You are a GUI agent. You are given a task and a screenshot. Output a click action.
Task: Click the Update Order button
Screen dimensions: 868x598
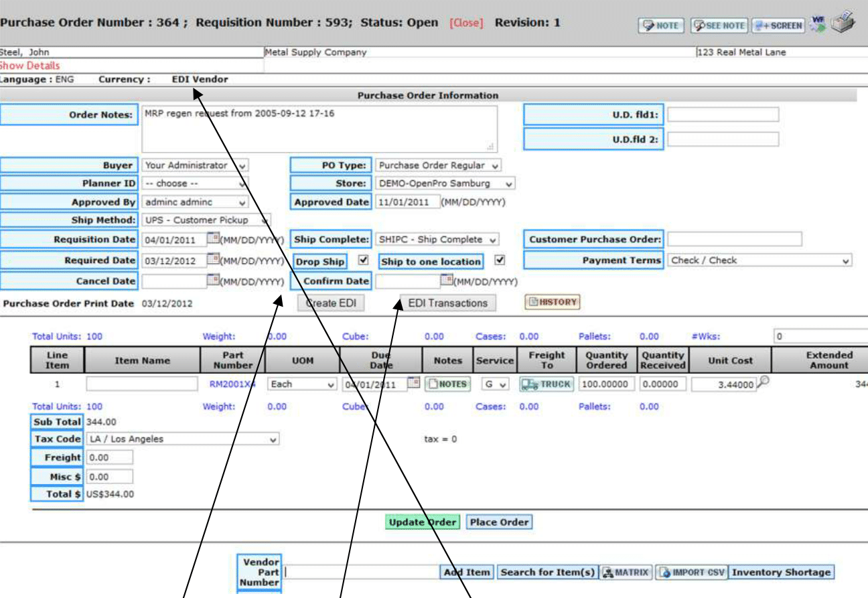coord(423,522)
